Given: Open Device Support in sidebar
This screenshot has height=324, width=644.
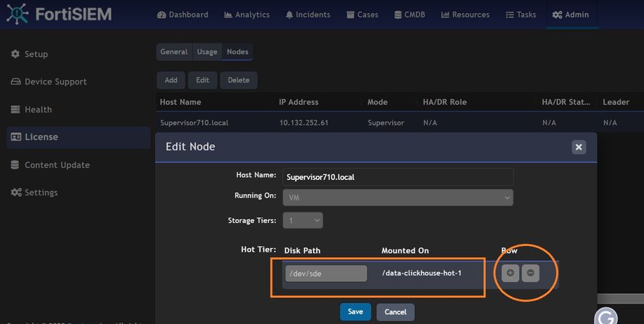Looking at the screenshot, I should (x=48, y=82).
